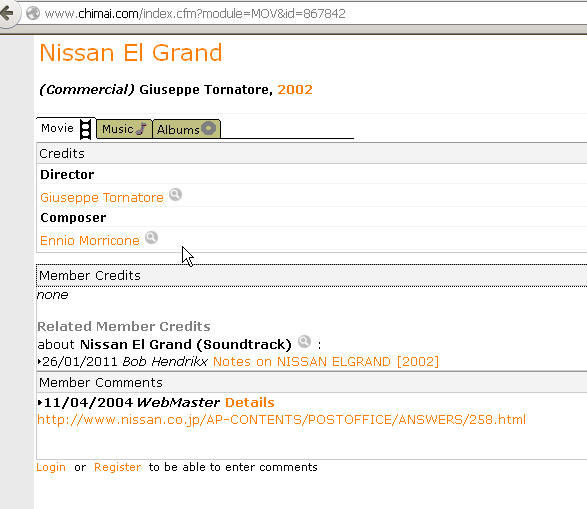The width and height of the screenshot is (587, 509).
Task: Click the music note icon on Music tab
Action: pos(142,129)
